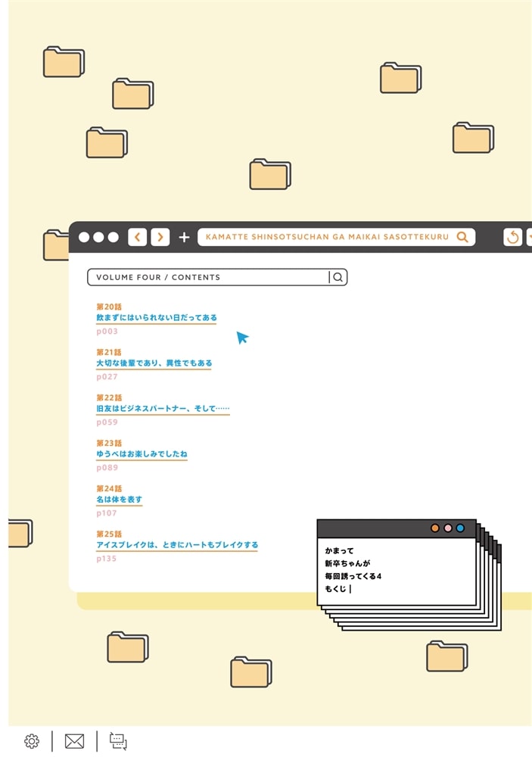Click the browser forward arrow button
532x757 pixels.
tap(160, 237)
